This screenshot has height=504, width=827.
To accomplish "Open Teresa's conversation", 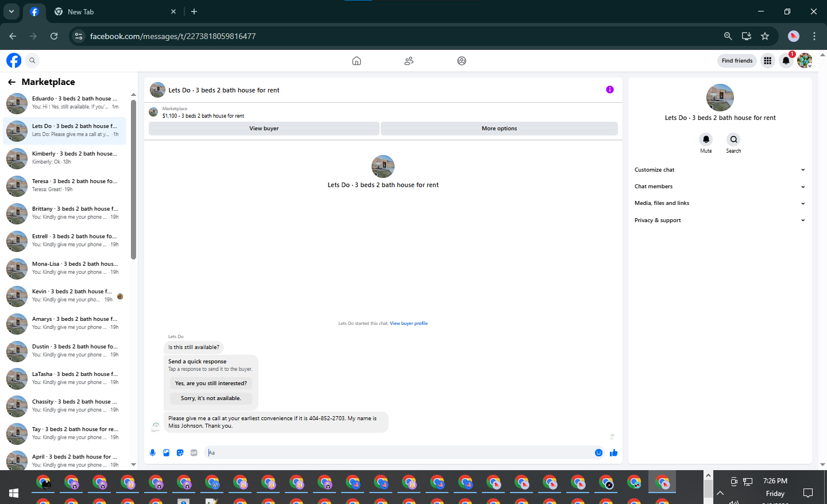I will coord(64,185).
